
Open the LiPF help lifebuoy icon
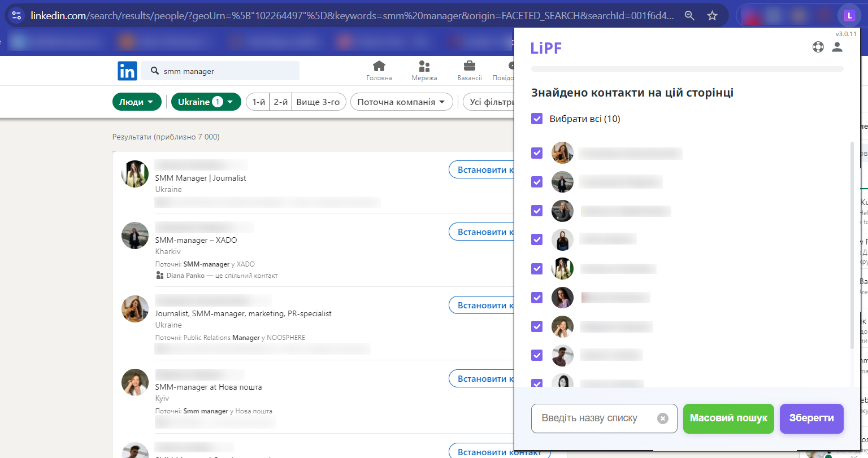(x=818, y=47)
